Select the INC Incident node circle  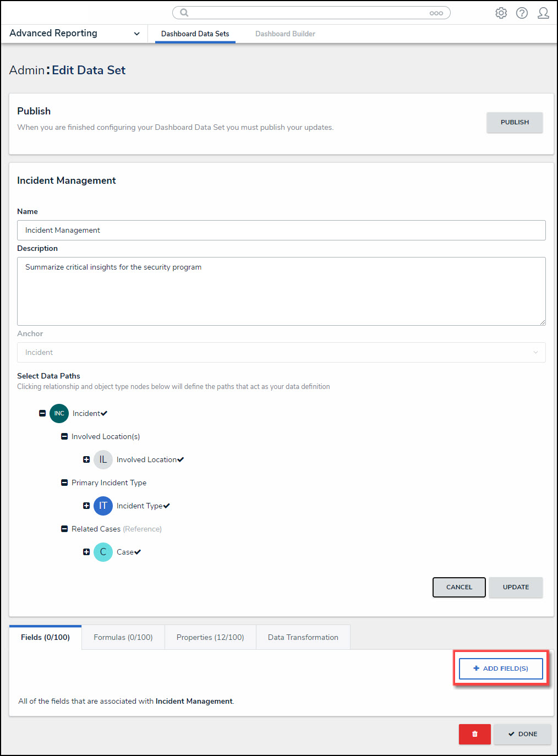(x=59, y=413)
